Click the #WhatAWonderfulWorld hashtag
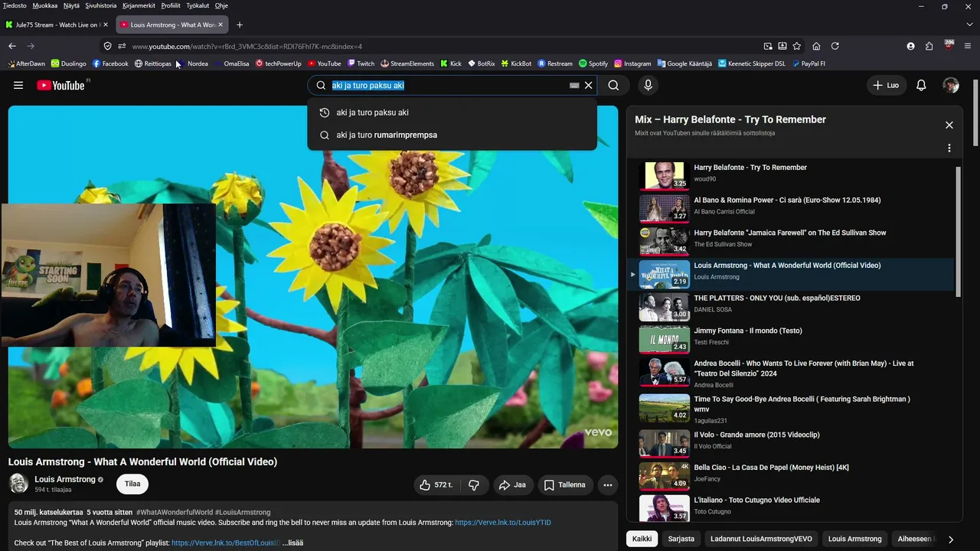Screen dimensions: 980x551 point(175,512)
